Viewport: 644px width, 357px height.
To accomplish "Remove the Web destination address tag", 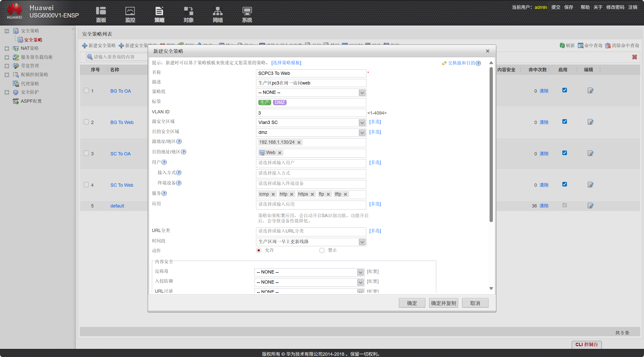I will (x=280, y=153).
